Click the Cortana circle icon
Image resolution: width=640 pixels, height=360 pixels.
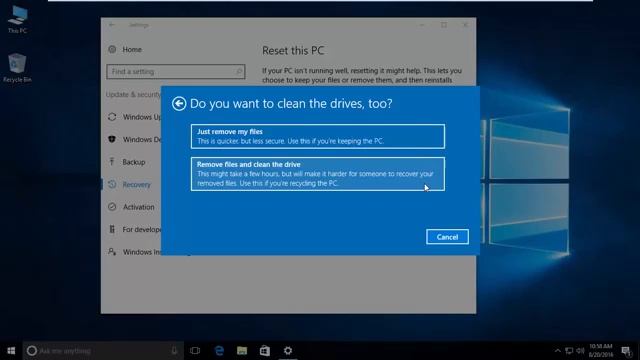tap(32, 351)
